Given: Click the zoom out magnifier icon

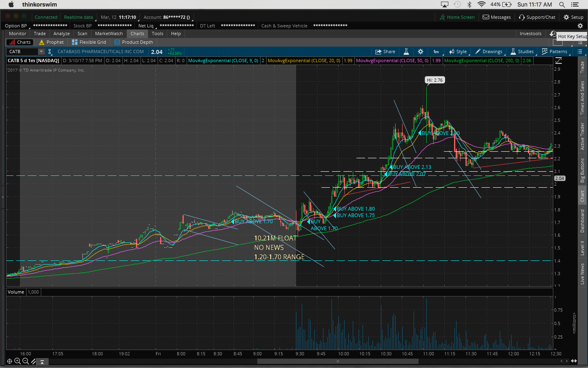Looking at the screenshot, I should (25, 361).
